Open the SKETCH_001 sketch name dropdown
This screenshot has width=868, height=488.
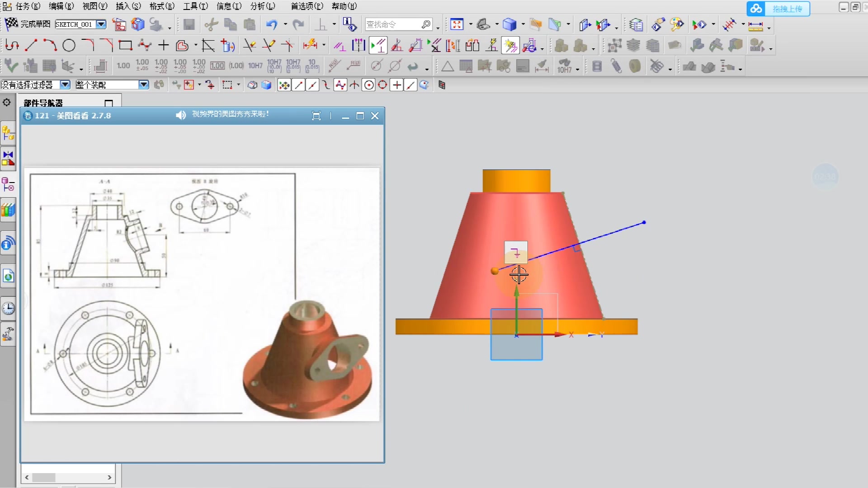(101, 24)
